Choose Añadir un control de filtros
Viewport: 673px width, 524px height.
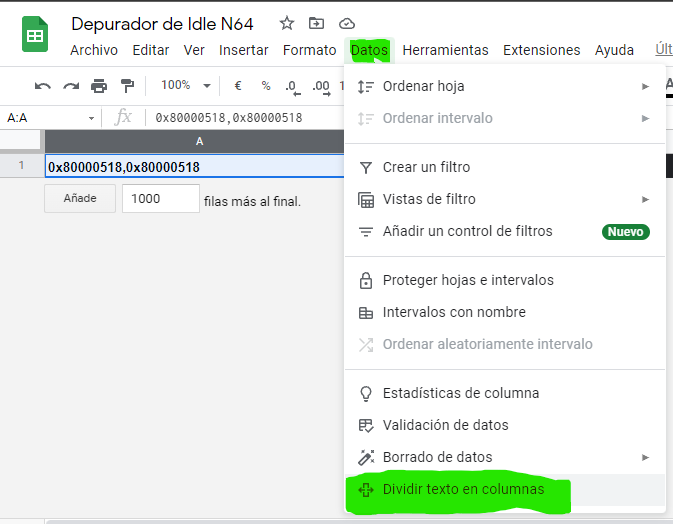point(505,231)
